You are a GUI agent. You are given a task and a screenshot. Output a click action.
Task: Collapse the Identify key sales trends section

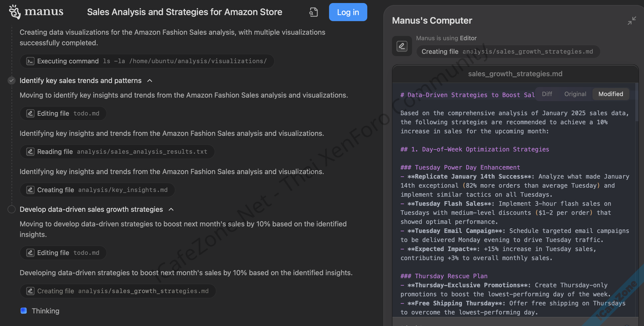click(x=149, y=81)
